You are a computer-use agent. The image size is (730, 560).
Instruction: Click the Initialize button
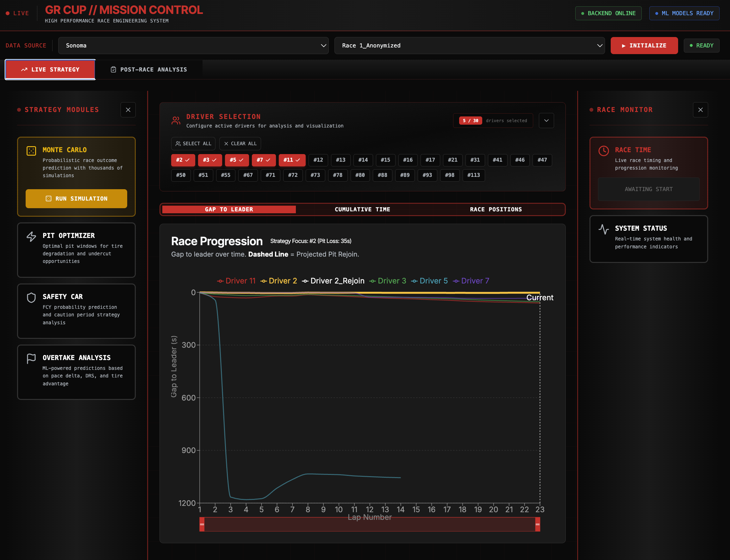coord(644,46)
